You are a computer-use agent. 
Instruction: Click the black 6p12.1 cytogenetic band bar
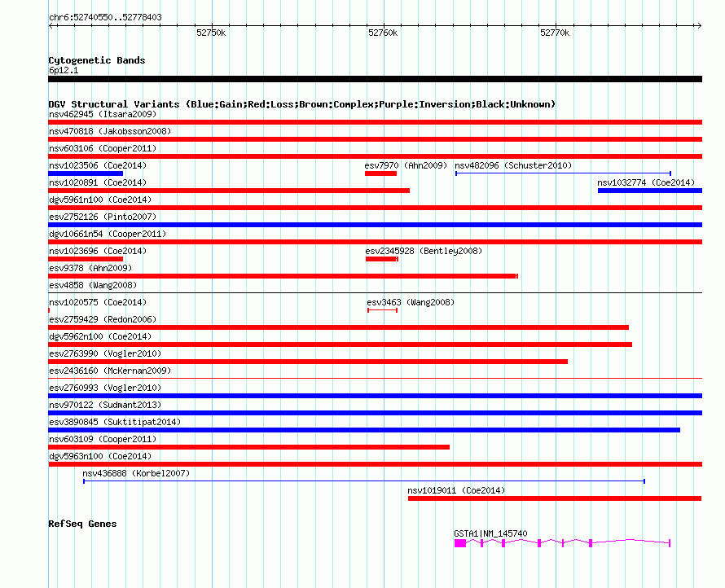click(x=375, y=79)
